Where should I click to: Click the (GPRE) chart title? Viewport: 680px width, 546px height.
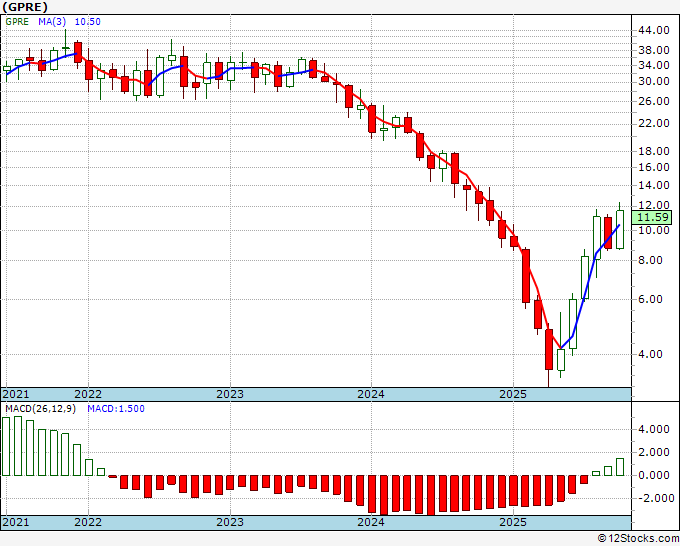25,7
